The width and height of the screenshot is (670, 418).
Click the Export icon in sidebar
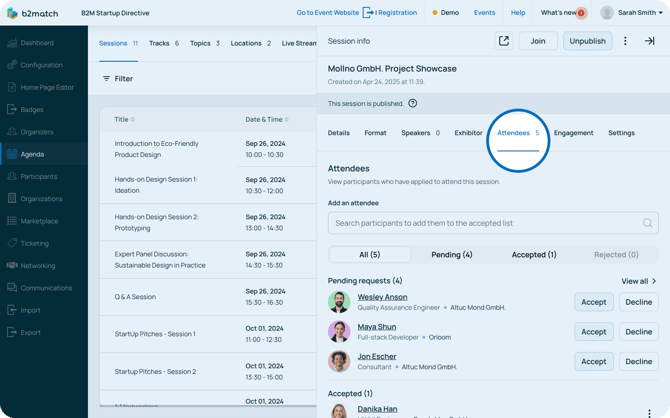point(12,332)
